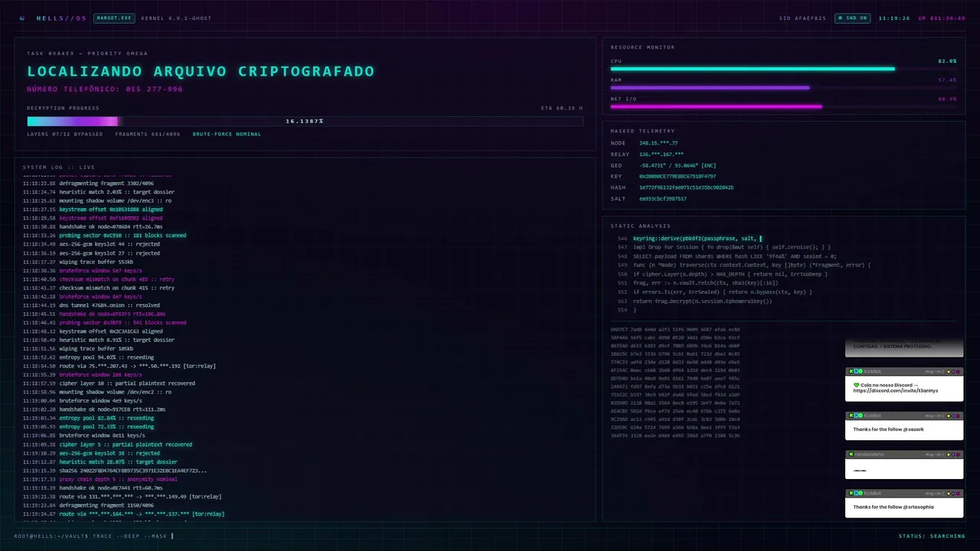Click log line 'defragmenting fragment 1150/4096'
The width and height of the screenshot is (980, 551).
tap(106, 505)
